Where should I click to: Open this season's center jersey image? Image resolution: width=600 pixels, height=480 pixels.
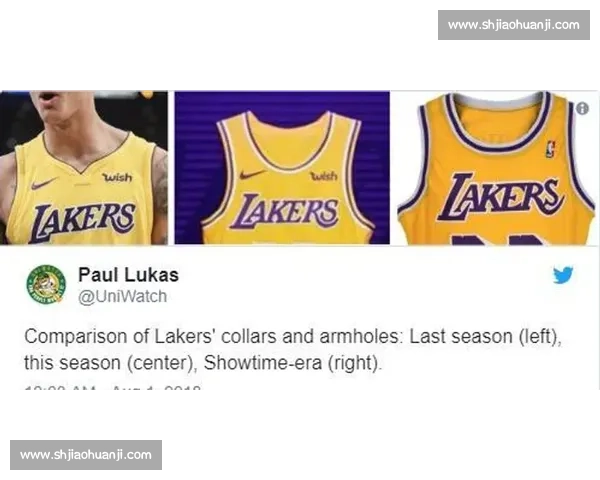pos(282,168)
